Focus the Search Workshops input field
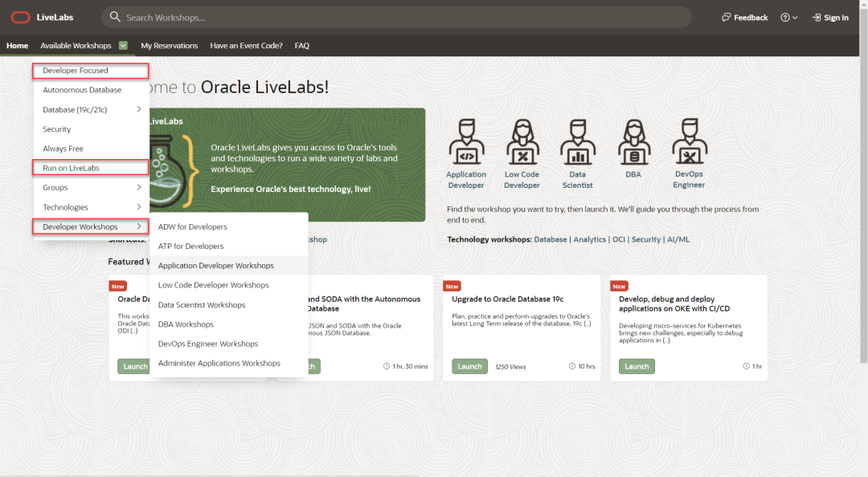Image resolution: width=868 pixels, height=477 pixels. (x=396, y=17)
